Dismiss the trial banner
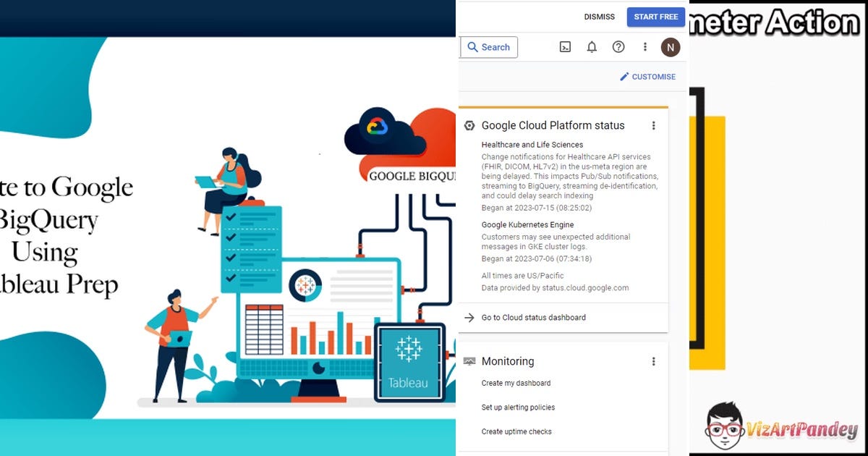 [600, 17]
